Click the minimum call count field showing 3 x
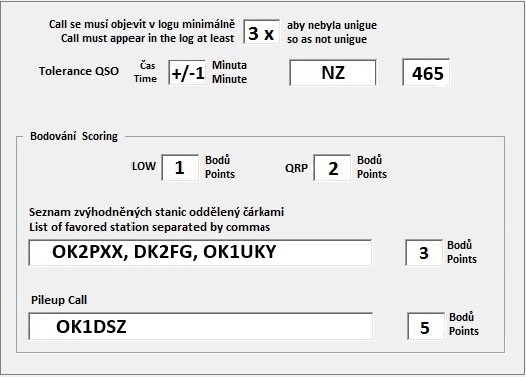This screenshot has width=526, height=377. (262, 32)
